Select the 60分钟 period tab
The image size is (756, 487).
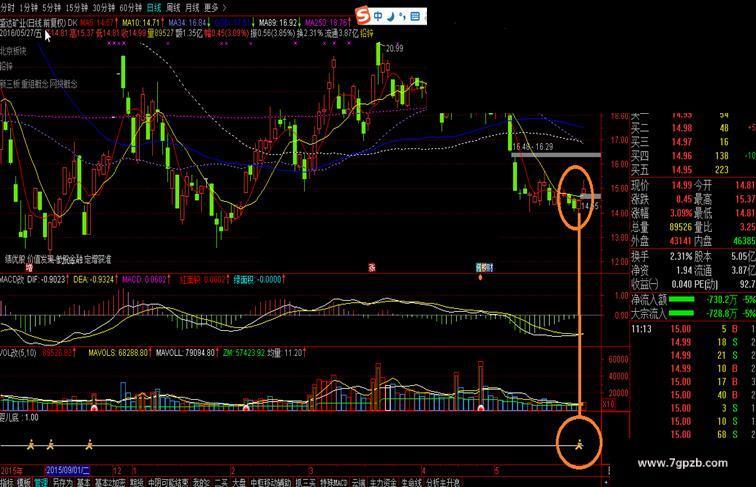tap(131, 8)
